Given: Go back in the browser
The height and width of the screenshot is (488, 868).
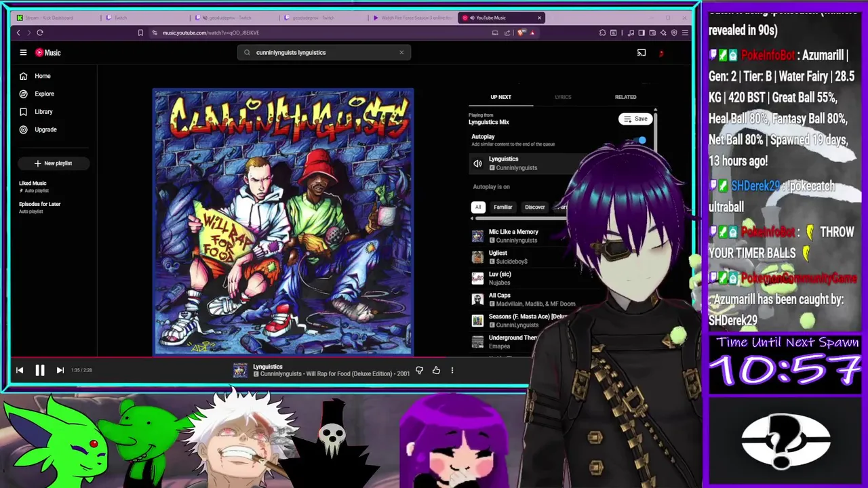Looking at the screenshot, I should (x=18, y=33).
